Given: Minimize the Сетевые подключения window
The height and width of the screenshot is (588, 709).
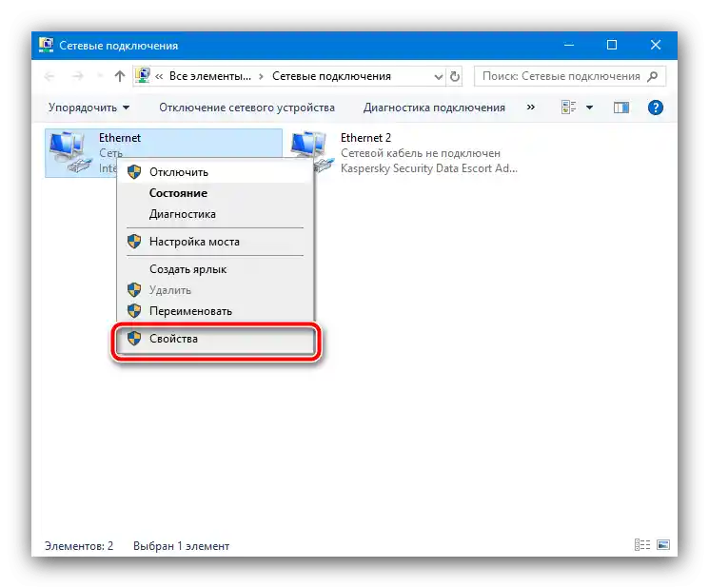Looking at the screenshot, I should click(569, 45).
